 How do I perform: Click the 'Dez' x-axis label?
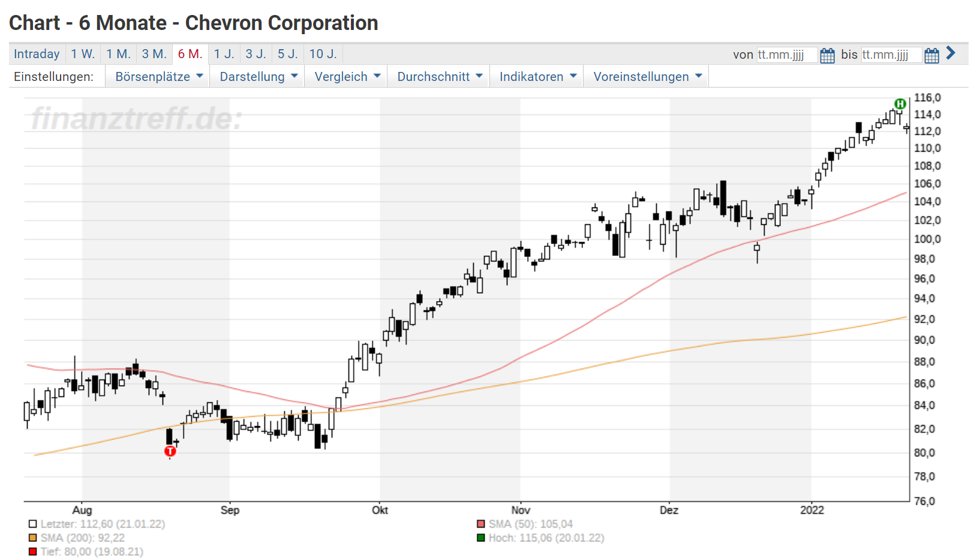(x=669, y=510)
